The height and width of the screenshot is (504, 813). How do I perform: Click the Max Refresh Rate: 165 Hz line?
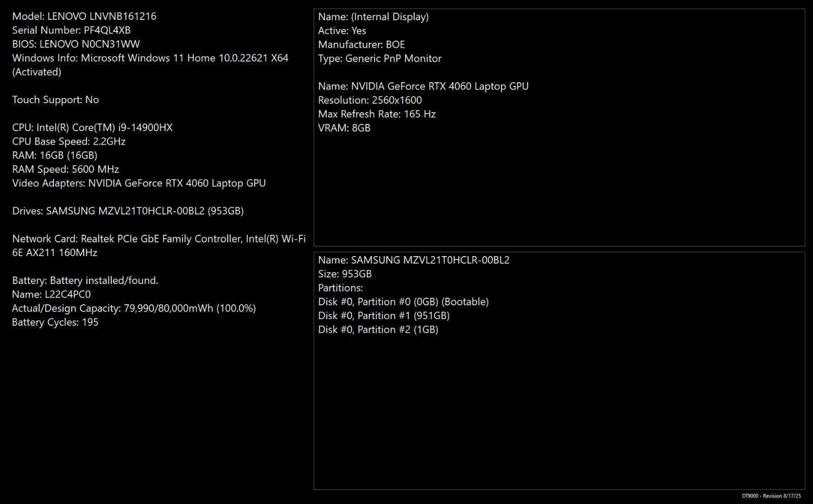click(377, 114)
